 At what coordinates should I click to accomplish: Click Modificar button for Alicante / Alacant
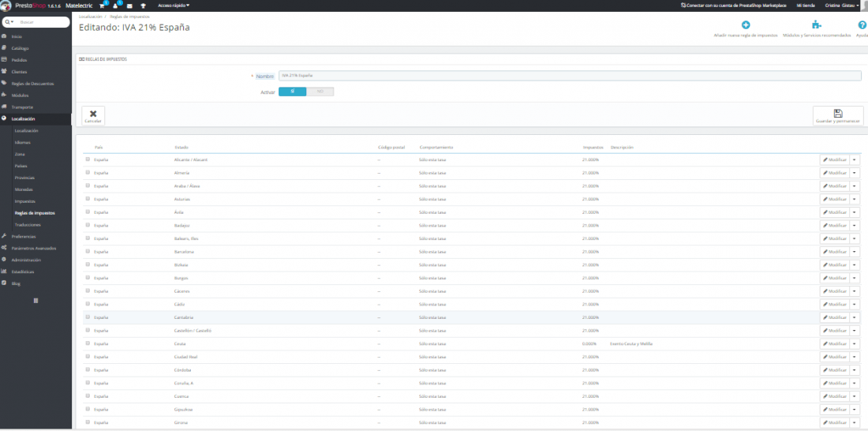[834, 159]
